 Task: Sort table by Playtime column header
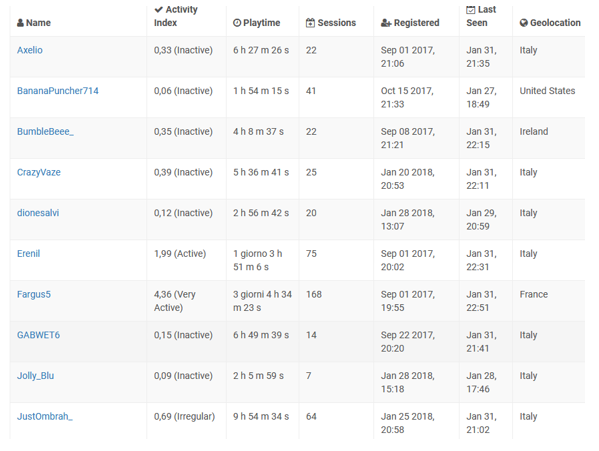coord(256,23)
